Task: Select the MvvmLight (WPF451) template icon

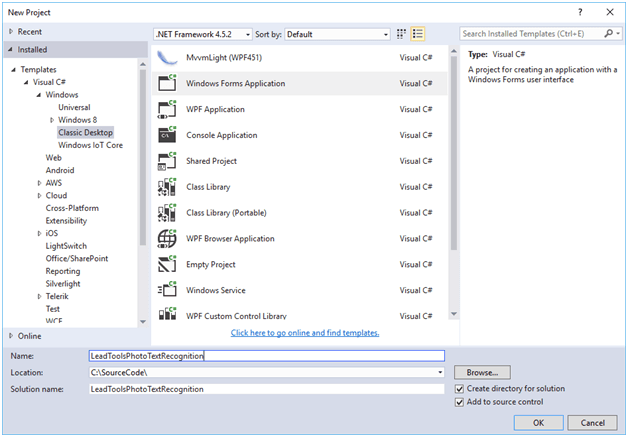Action: [x=167, y=58]
